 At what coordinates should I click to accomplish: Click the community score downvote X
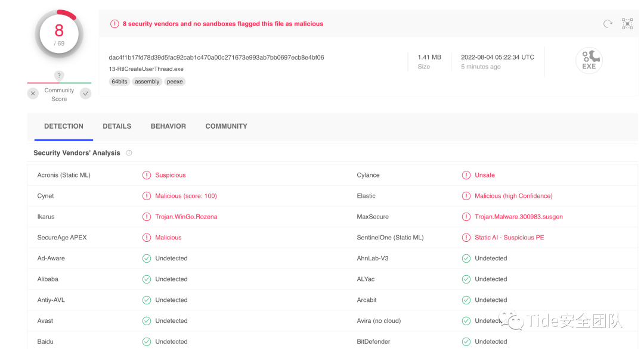(33, 94)
